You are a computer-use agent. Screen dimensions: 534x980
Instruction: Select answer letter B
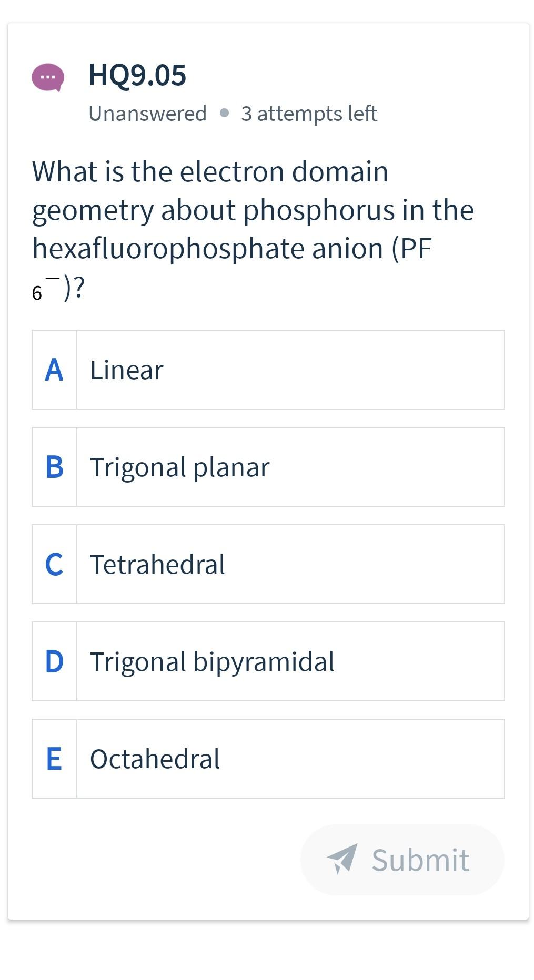tap(54, 467)
